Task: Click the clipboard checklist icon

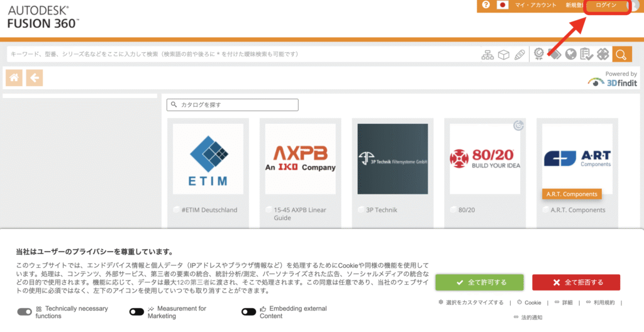Action: tap(587, 55)
